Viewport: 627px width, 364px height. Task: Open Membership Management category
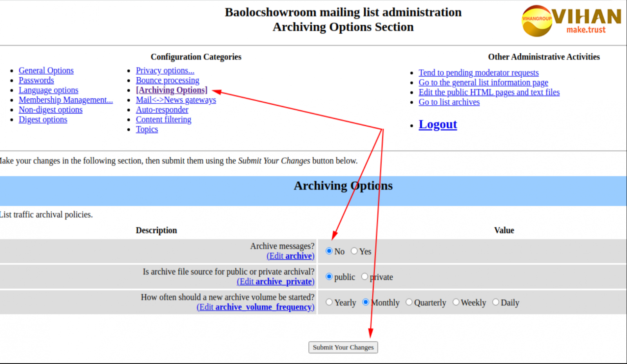[x=65, y=100]
